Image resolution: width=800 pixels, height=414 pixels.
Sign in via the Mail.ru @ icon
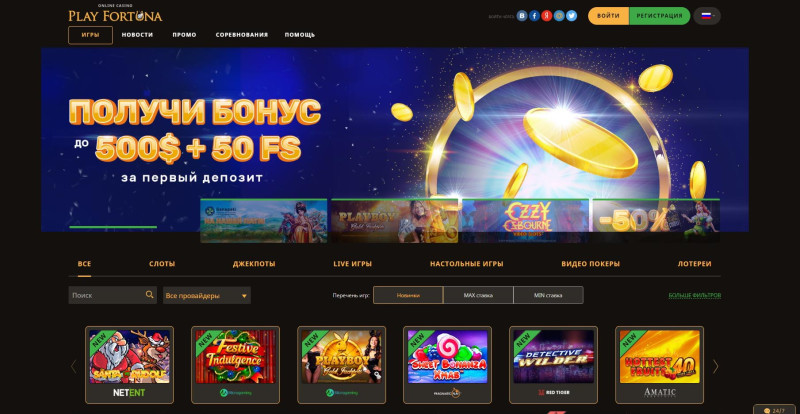(559, 16)
